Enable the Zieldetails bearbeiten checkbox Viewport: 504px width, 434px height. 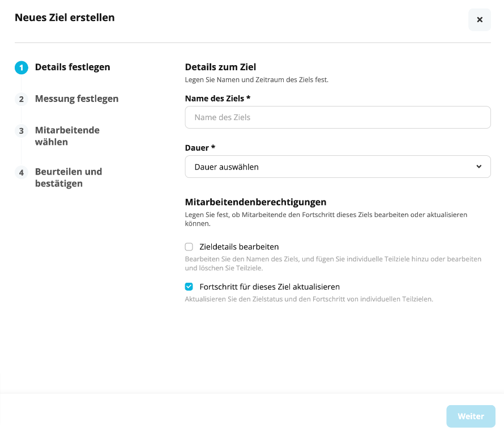pos(189,247)
